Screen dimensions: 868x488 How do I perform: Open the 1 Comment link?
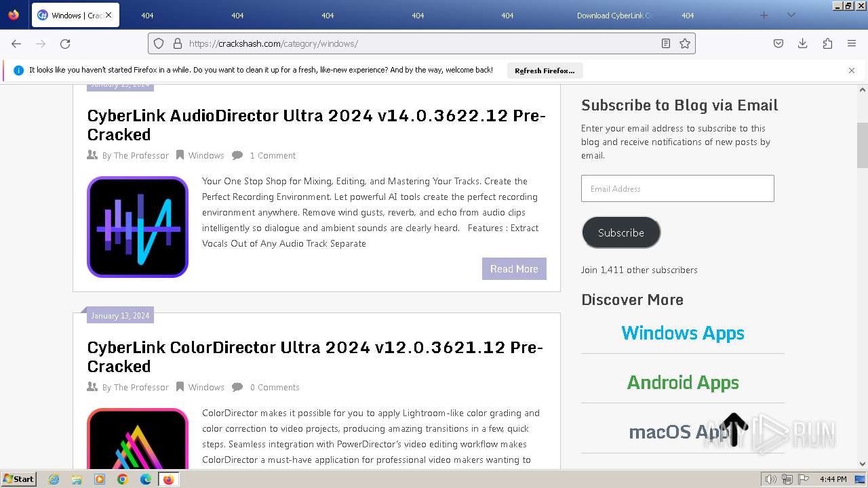(273, 155)
